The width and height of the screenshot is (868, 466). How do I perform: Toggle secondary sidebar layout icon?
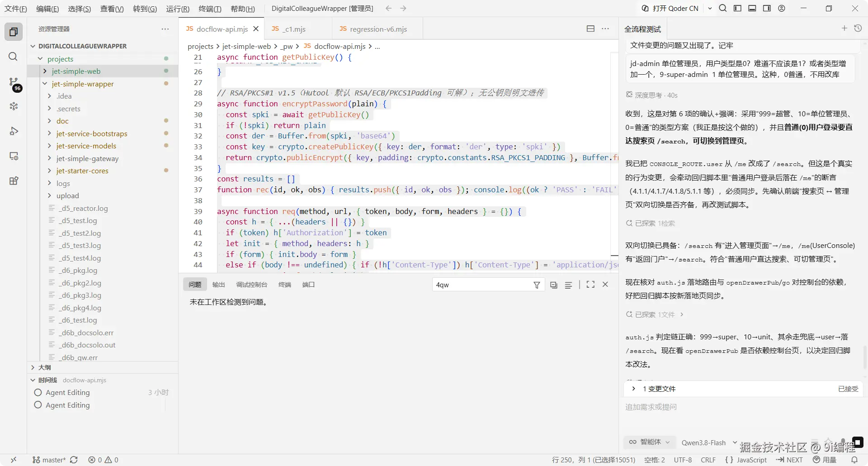tap(767, 8)
